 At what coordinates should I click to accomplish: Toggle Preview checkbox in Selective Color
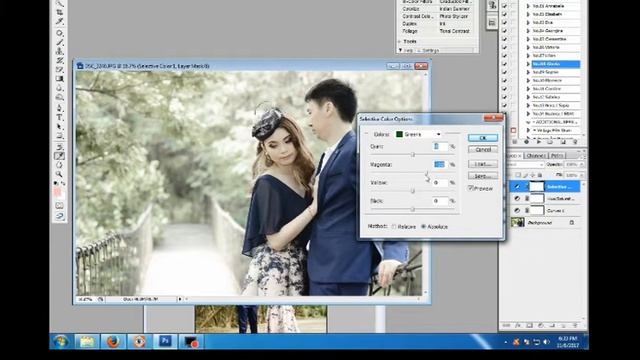tap(471, 188)
